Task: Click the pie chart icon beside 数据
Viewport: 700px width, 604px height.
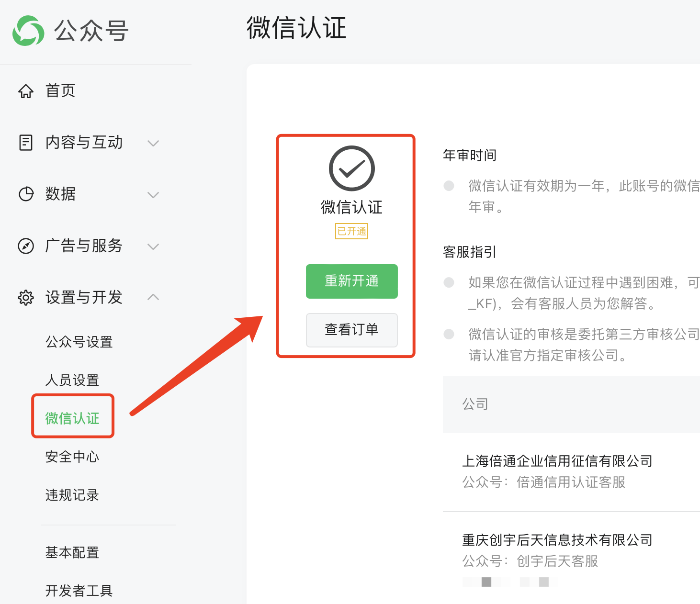Action: tap(26, 194)
